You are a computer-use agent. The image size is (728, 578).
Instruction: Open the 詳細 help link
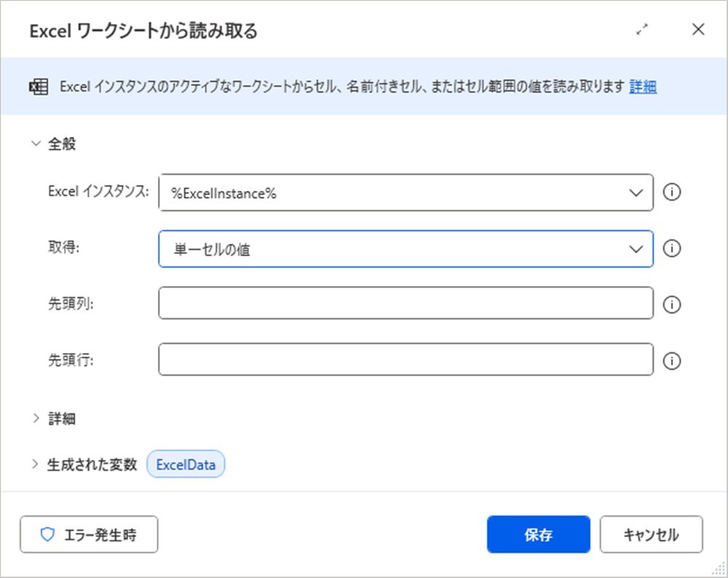click(x=643, y=87)
